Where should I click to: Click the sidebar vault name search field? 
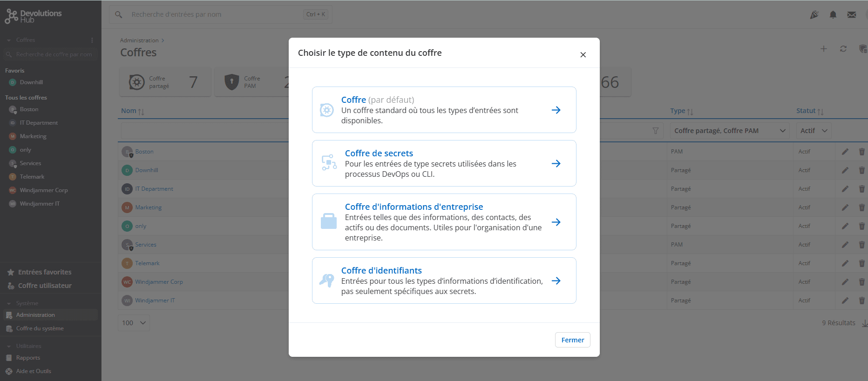point(50,54)
